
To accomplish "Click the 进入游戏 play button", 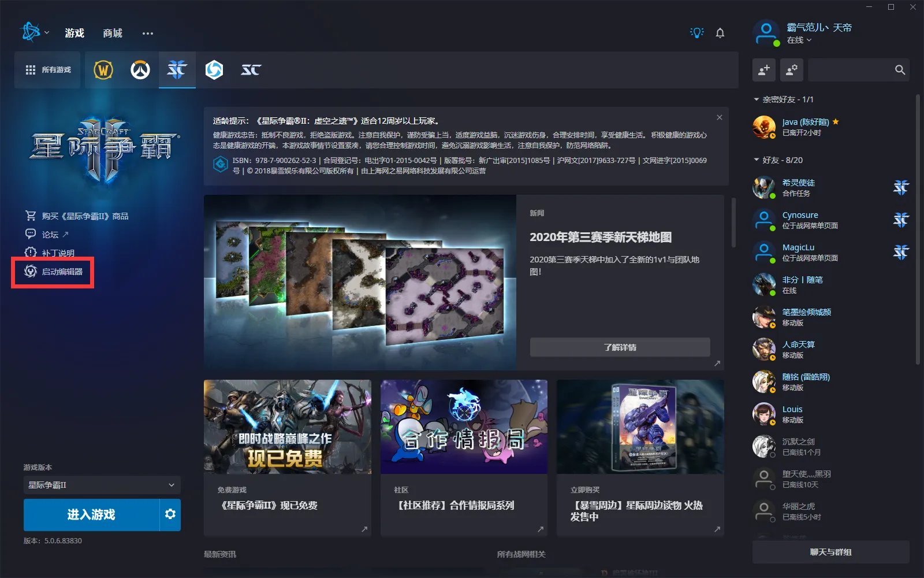I will tap(91, 514).
